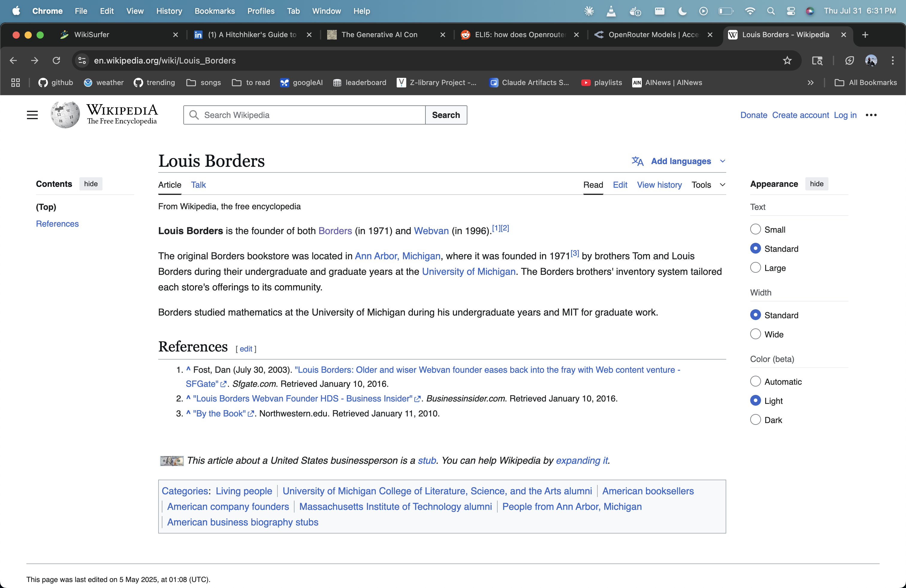
Task: Open the All Bookmarks folder
Action: tap(866, 83)
